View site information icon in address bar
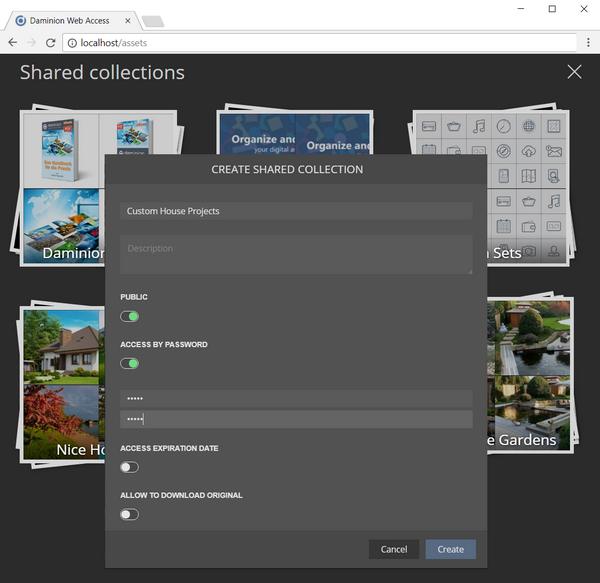Image resolution: width=600 pixels, height=583 pixels. (72, 43)
